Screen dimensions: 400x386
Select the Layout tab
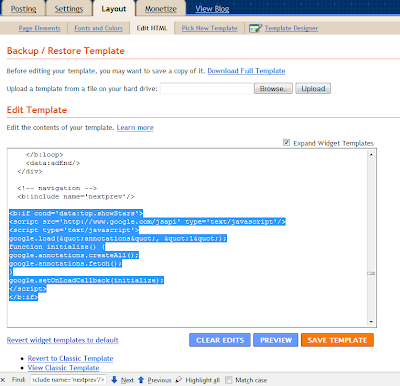pos(114,9)
